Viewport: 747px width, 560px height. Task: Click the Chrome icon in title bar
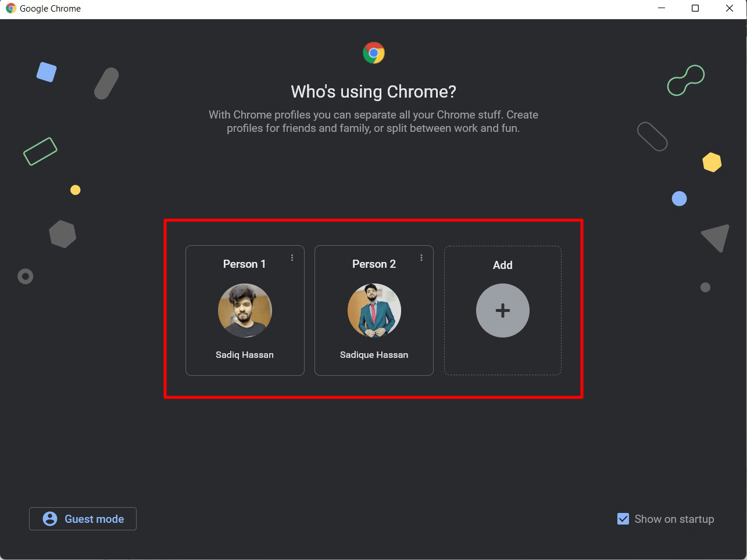(x=10, y=9)
